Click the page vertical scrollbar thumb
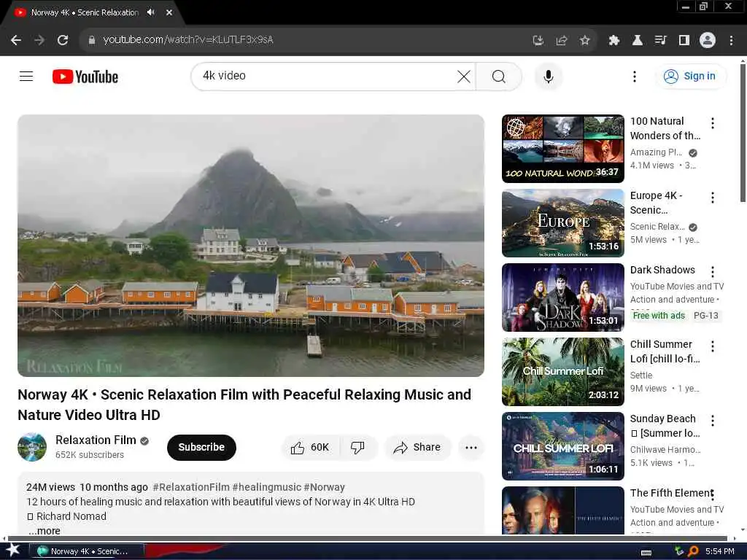The height and width of the screenshot is (560, 747). 743,133
